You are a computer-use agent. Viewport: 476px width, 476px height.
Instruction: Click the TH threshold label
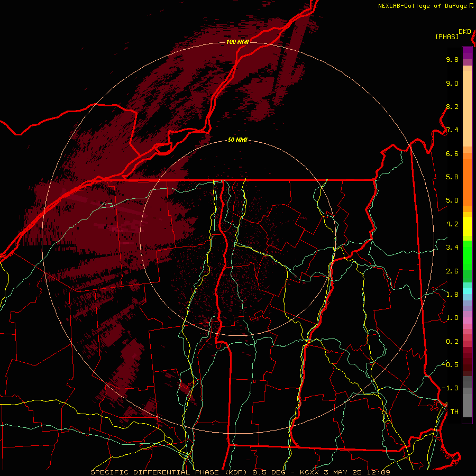click(454, 412)
